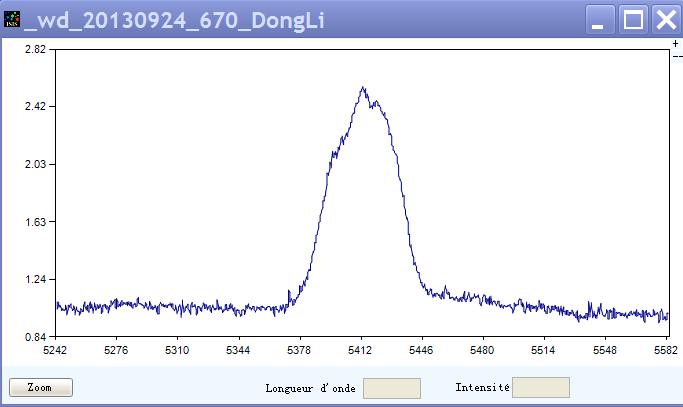Minimize the spectrum window
Screen dimensions: 683x407
(600, 19)
